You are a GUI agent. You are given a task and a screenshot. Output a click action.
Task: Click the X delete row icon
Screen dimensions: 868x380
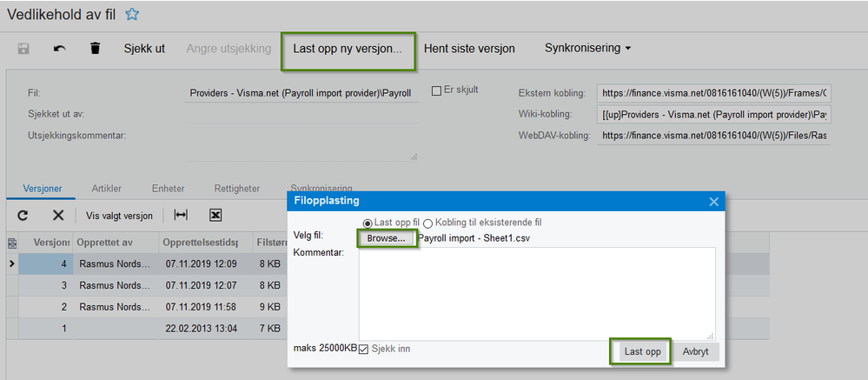58,215
